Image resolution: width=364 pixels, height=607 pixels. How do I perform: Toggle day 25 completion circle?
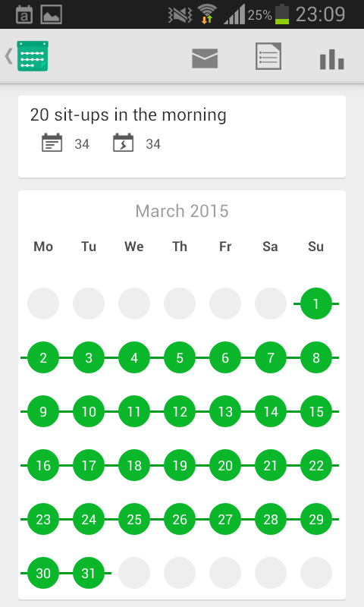(134, 519)
